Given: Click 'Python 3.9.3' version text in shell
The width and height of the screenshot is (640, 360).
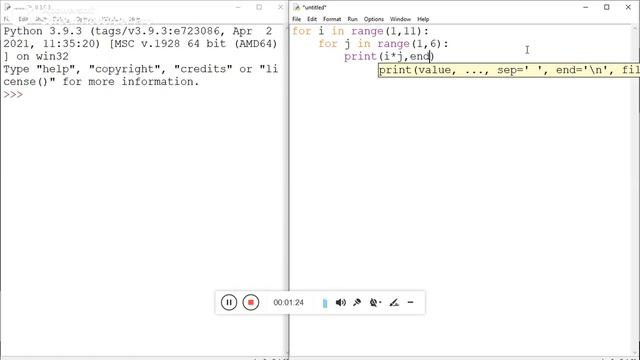Looking at the screenshot, I should (x=43, y=31).
